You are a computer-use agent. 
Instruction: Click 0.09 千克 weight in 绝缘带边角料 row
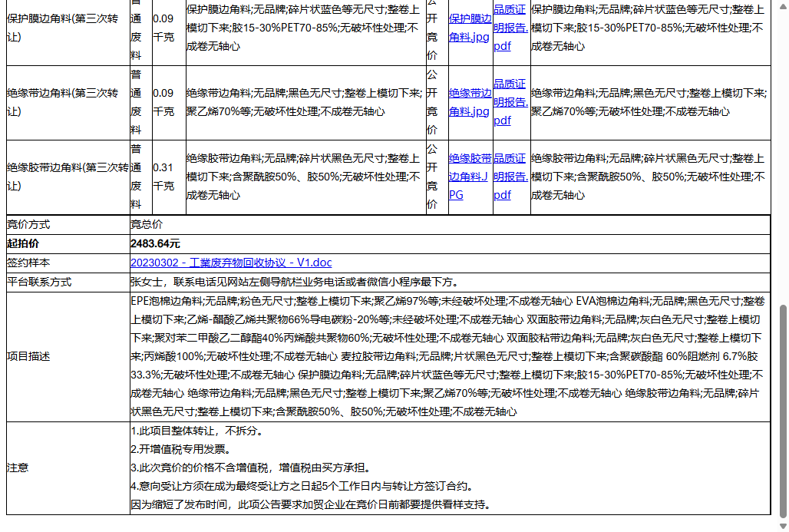pyautogui.click(x=169, y=102)
